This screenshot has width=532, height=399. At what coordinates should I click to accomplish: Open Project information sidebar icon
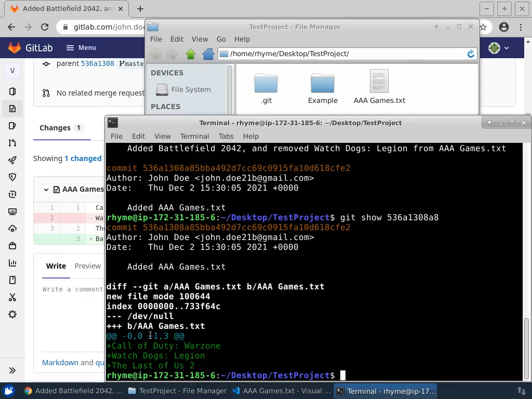12,91
